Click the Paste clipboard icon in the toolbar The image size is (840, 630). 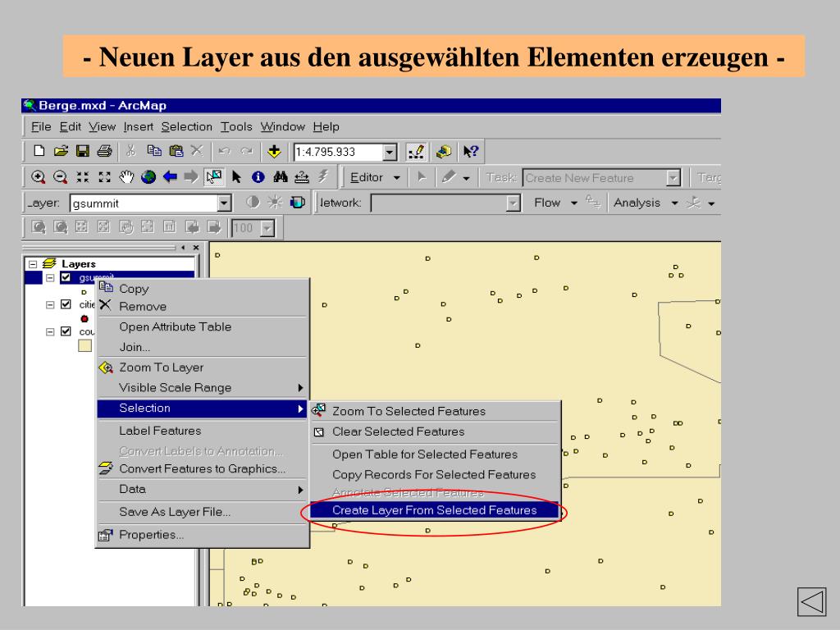176,151
